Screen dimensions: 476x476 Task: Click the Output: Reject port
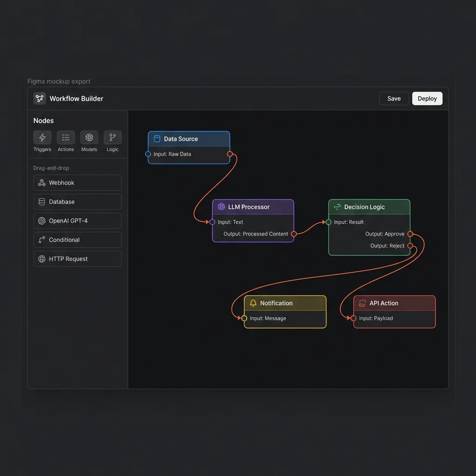click(410, 246)
